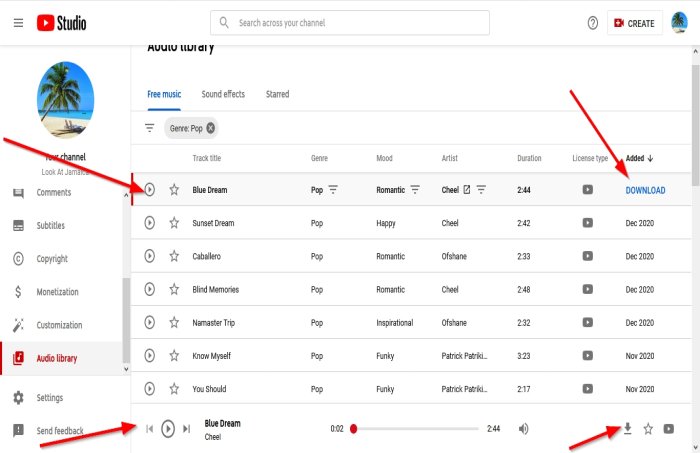Filter by Romantic mood on Blue Dream row
The height and width of the screenshot is (453, 700).
pos(415,190)
